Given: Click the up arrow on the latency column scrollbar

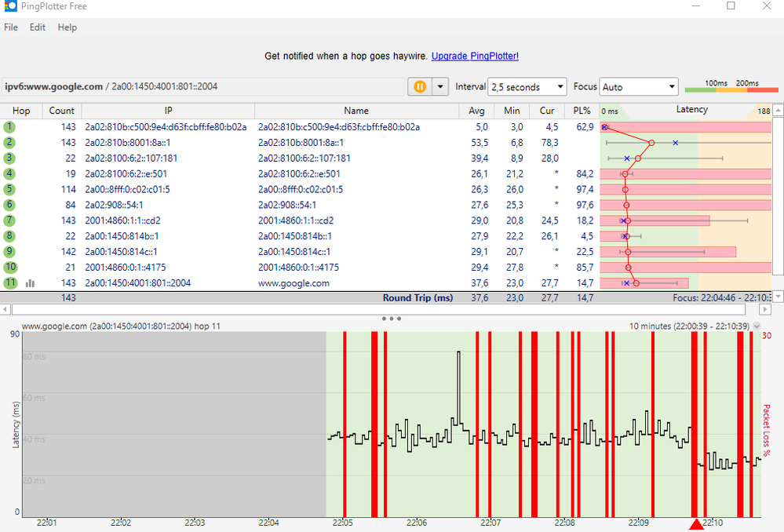Looking at the screenshot, I should click(777, 110).
